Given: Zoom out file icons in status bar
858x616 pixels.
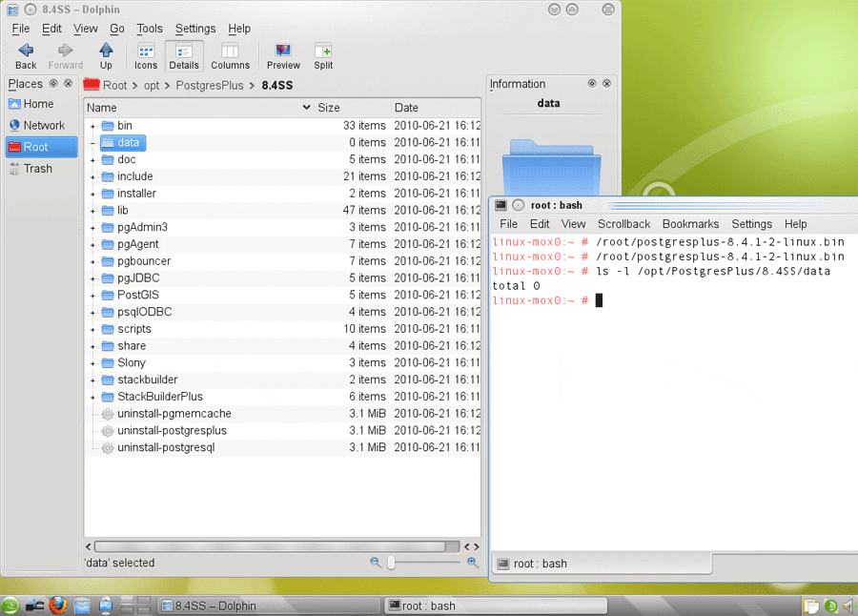Looking at the screenshot, I should (x=376, y=563).
